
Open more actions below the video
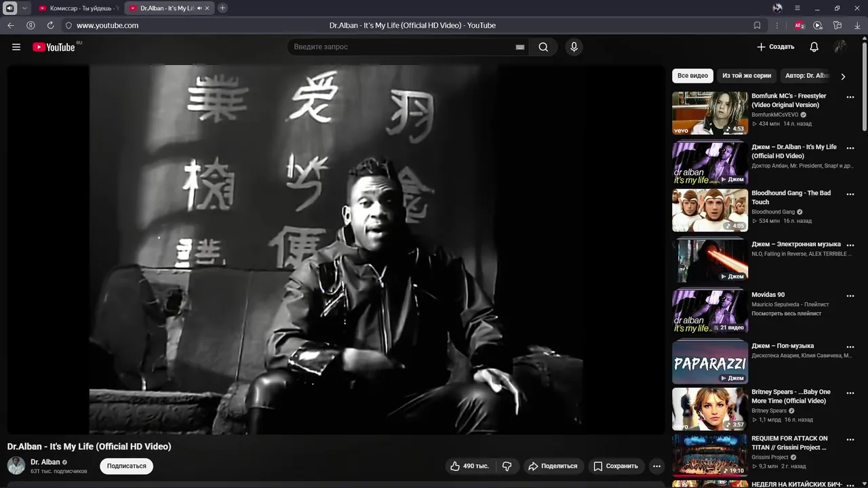click(x=656, y=466)
